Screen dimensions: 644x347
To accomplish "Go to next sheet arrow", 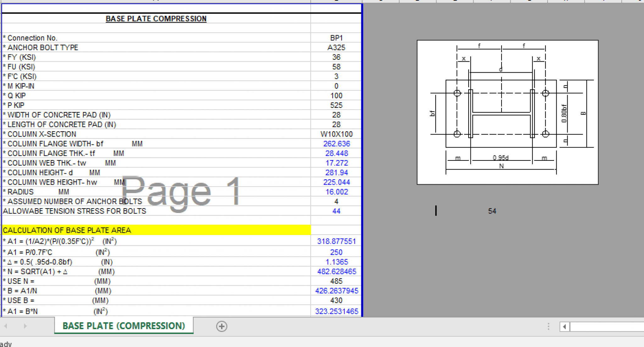I will click(25, 326).
